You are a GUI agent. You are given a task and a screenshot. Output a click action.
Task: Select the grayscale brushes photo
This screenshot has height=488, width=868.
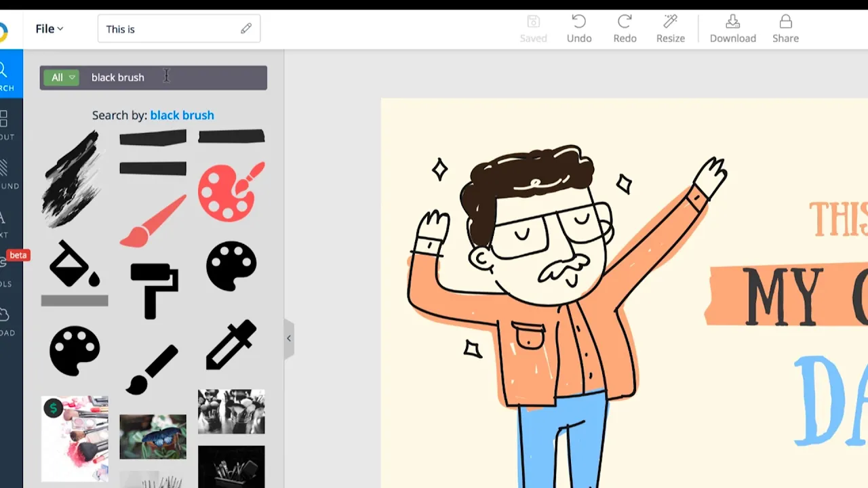click(231, 411)
